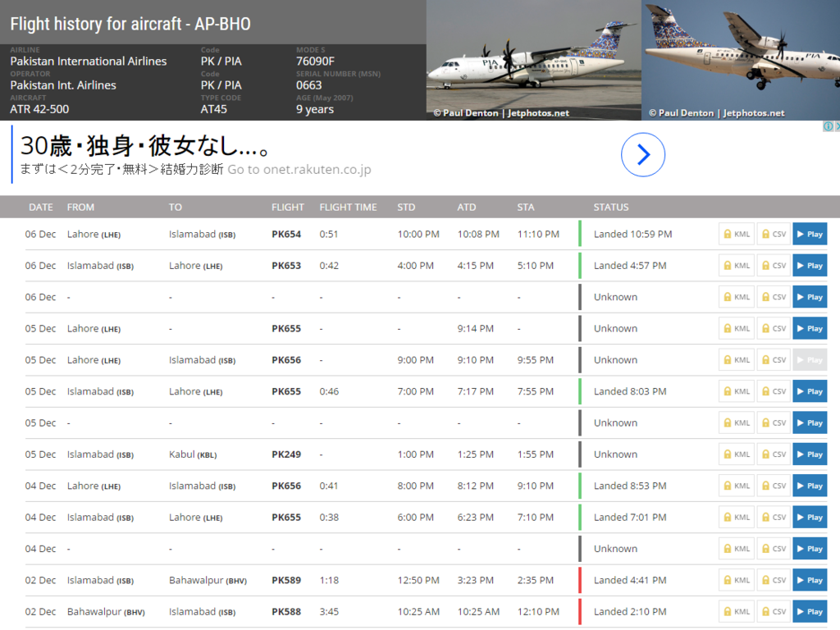The height and width of the screenshot is (630, 840).
Task: Play the PK588 flight from Bahawalpur
Action: click(810, 612)
